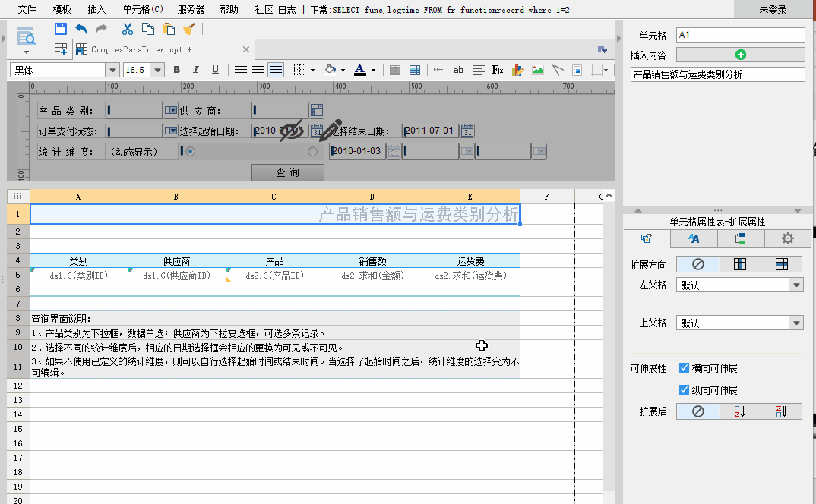Image resolution: width=816 pixels, height=504 pixels.
Task: Select descending Z-A sort after expansion
Action: [x=782, y=411]
